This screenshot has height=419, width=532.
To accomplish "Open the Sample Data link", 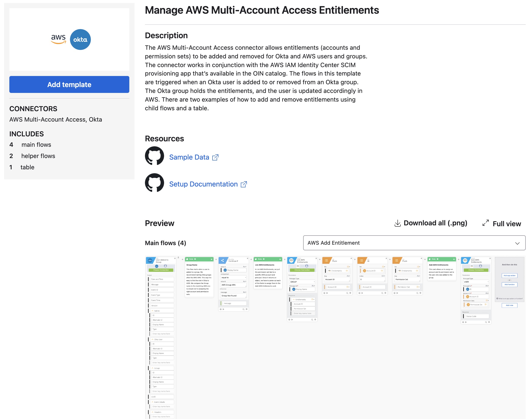I will click(x=189, y=157).
